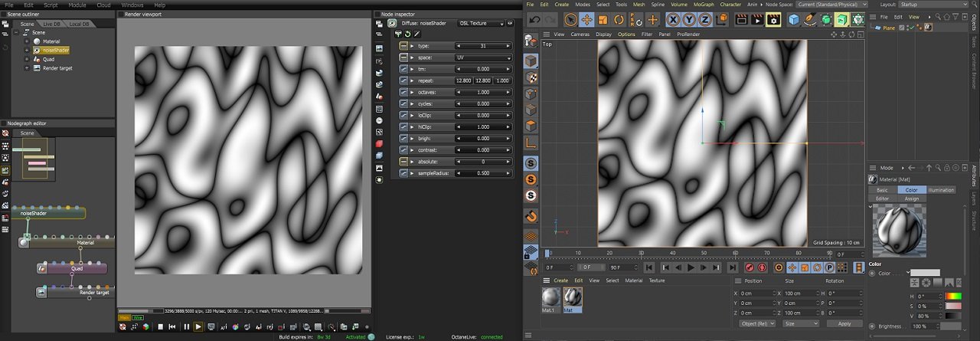
Task: Select the Rotate tool in Cinema 4D
Action: pyautogui.click(x=618, y=20)
